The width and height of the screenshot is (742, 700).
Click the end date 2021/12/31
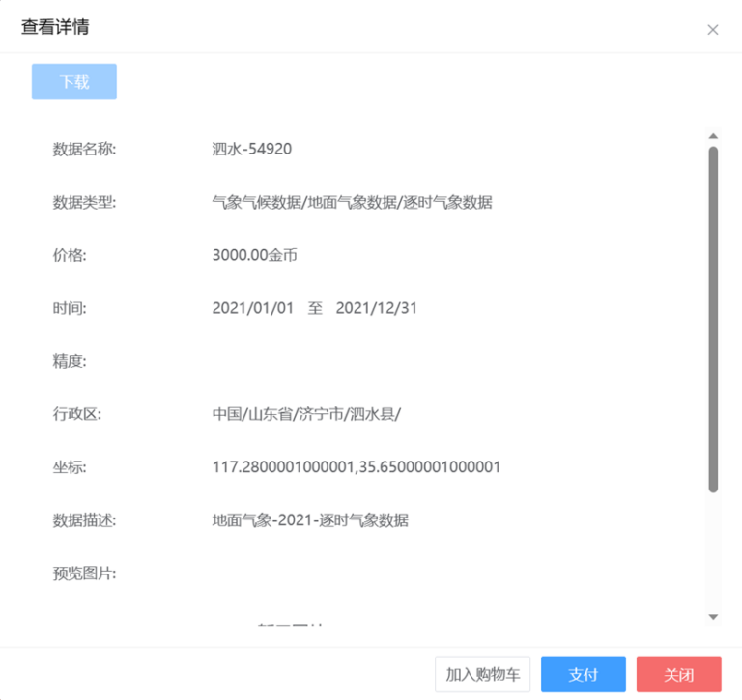(x=376, y=308)
